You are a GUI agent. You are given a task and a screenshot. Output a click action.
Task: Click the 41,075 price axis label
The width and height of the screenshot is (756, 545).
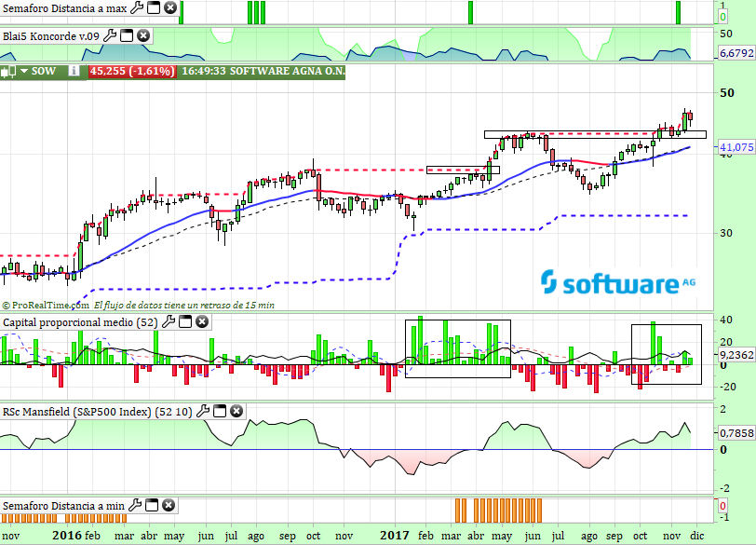pos(736,147)
